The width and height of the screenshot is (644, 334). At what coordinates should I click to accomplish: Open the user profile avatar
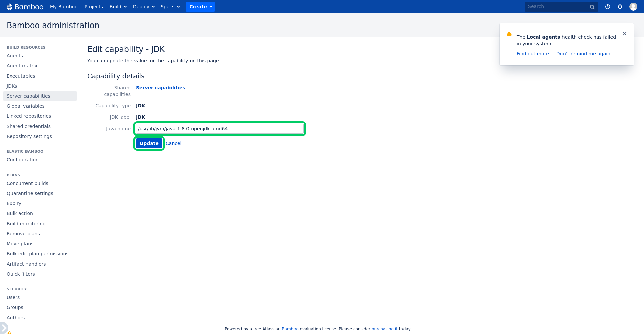click(x=633, y=7)
